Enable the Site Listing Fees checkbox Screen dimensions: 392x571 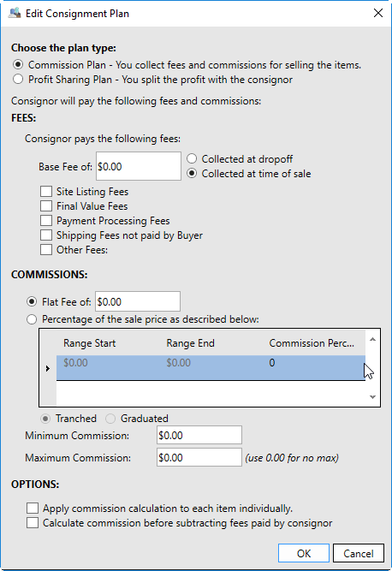click(46, 192)
